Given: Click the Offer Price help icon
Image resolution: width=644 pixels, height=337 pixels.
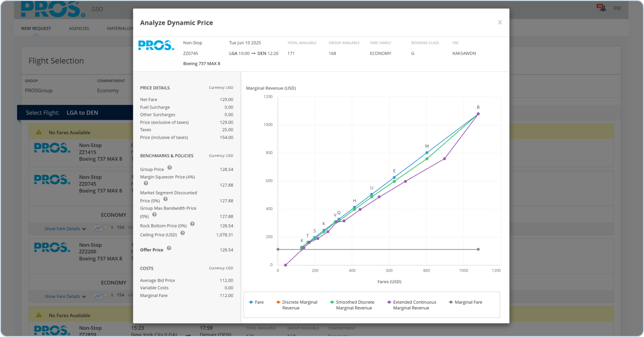Looking at the screenshot, I should coord(169,248).
